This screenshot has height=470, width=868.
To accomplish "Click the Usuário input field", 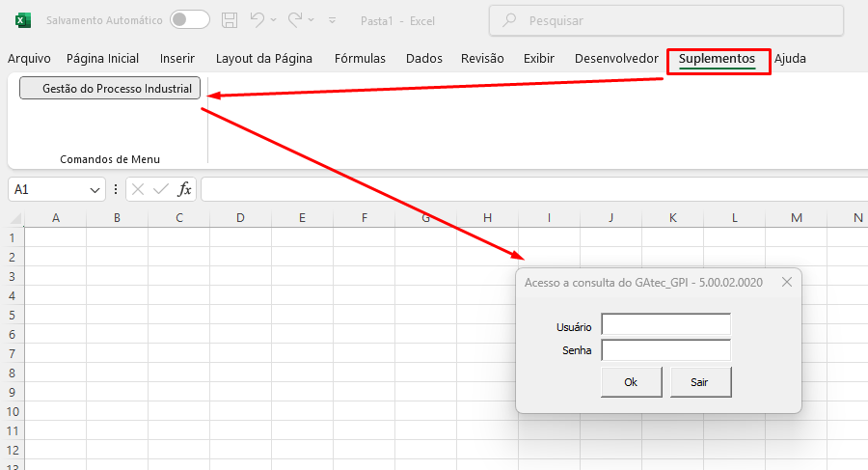I will point(665,326).
